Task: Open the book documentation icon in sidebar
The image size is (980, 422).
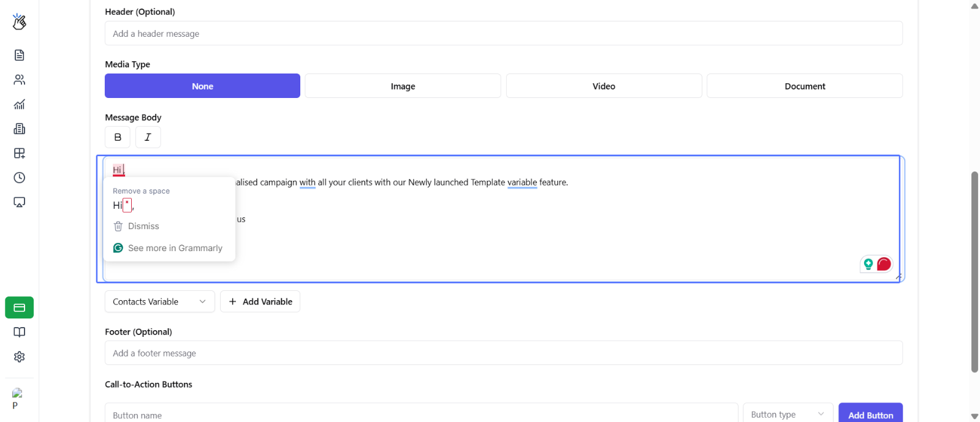Action: point(20,332)
